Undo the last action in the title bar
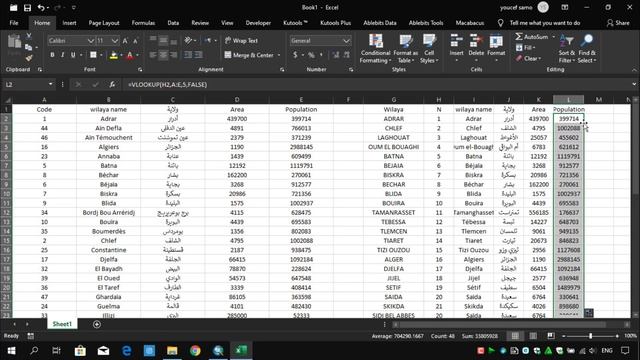The height and width of the screenshot is (360, 640). point(41,8)
